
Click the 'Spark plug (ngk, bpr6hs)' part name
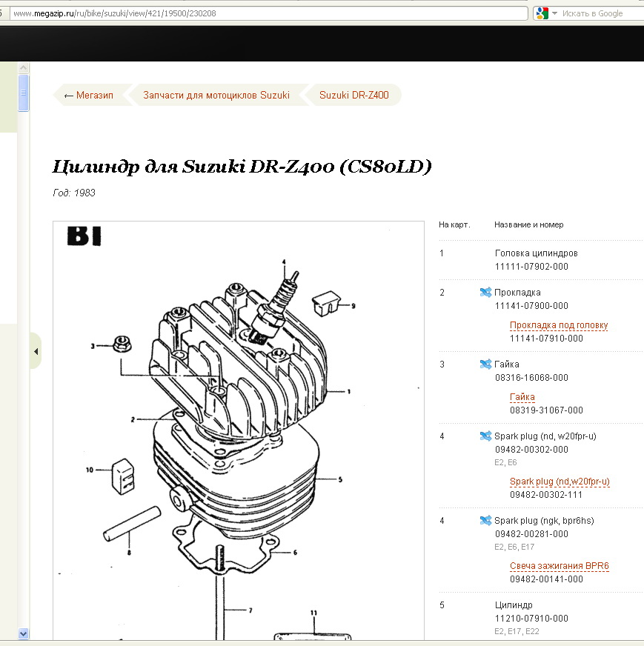click(544, 520)
